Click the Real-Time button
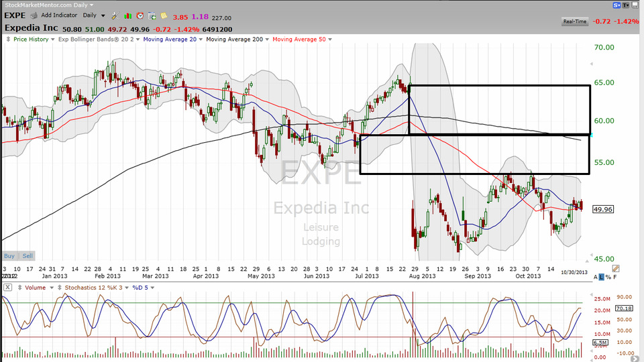The width and height of the screenshot is (644, 362). coord(575,21)
